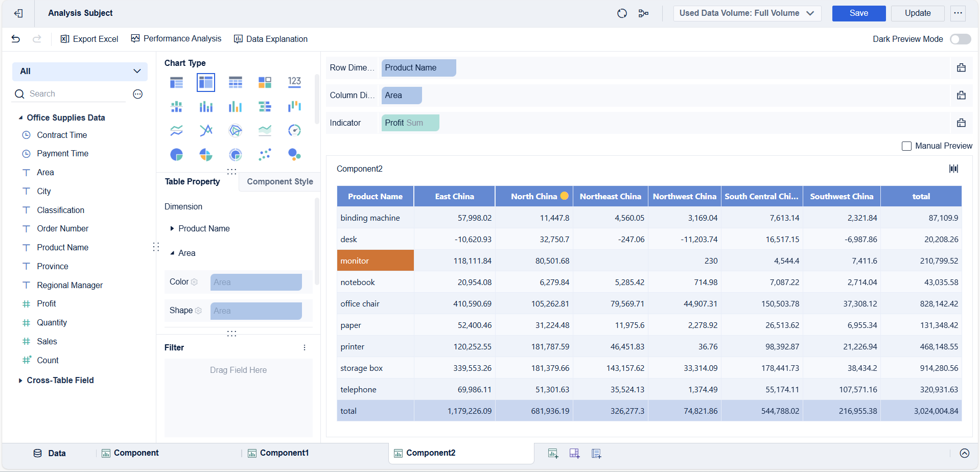The width and height of the screenshot is (980, 472).
Task: Click the undo arrow icon
Action: click(16, 39)
